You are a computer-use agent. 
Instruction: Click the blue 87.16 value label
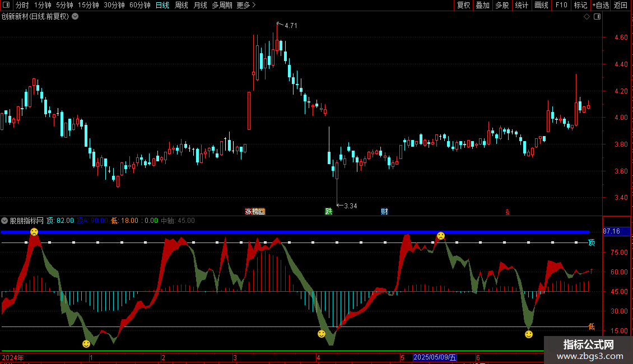point(611,231)
